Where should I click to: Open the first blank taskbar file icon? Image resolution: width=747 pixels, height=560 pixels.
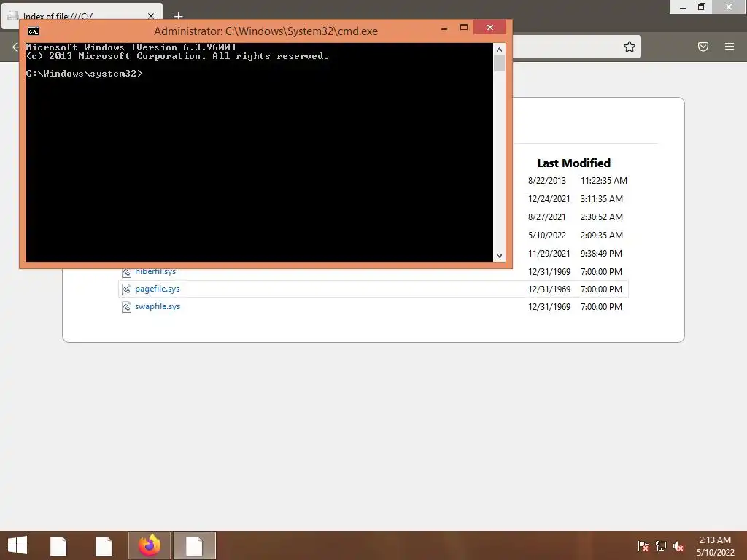tap(58, 545)
